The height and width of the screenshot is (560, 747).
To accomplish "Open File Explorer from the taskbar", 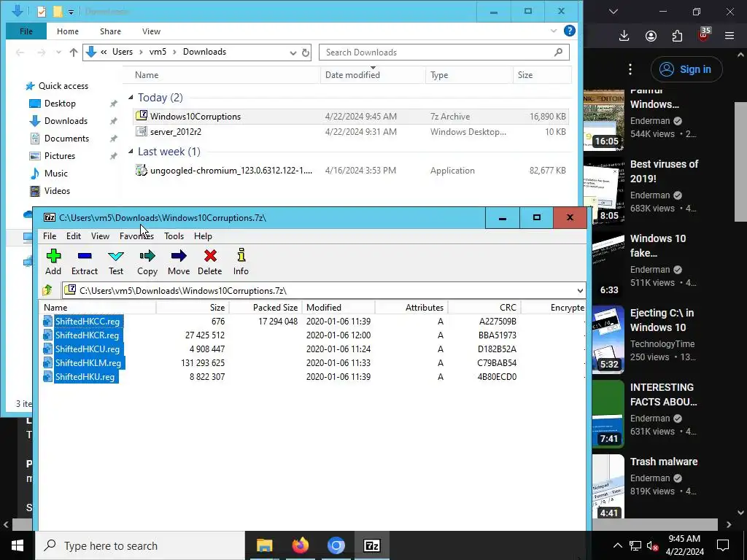I will click(x=264, y=545).
